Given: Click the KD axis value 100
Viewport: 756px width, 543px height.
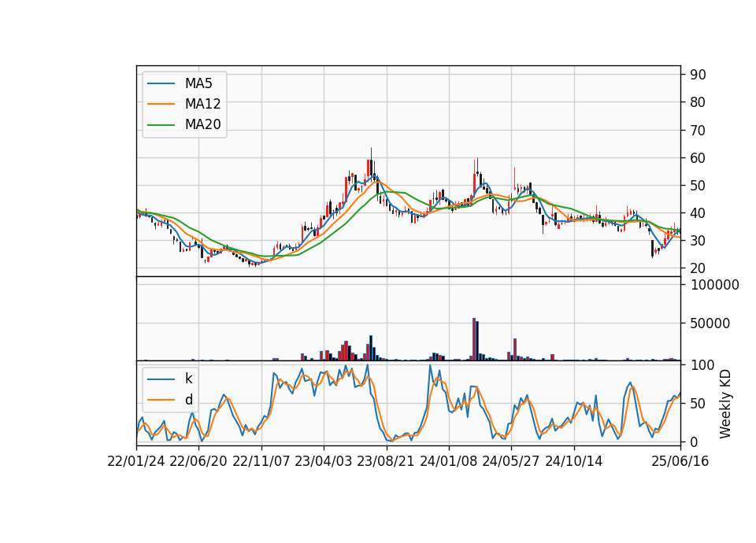Looking at the screenshot, I should tap(702, 364).
